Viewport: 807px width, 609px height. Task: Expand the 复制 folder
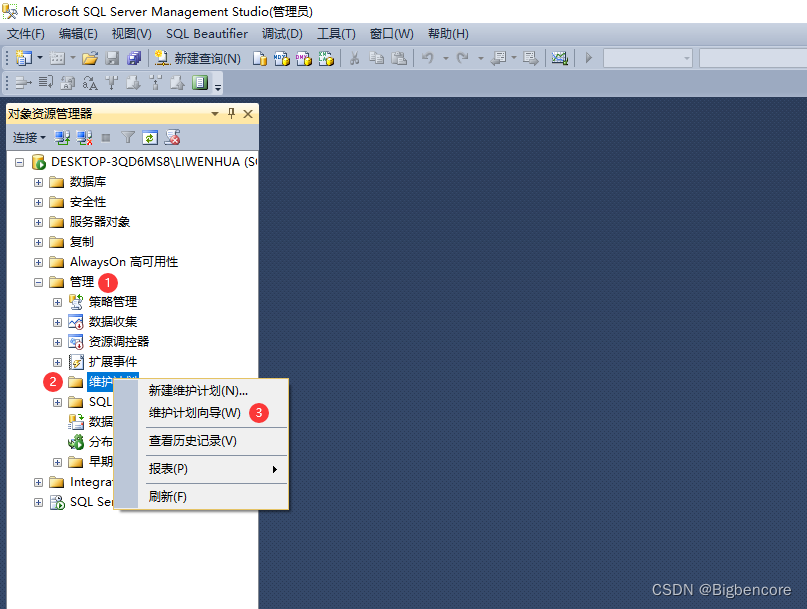tap(38, 242)
